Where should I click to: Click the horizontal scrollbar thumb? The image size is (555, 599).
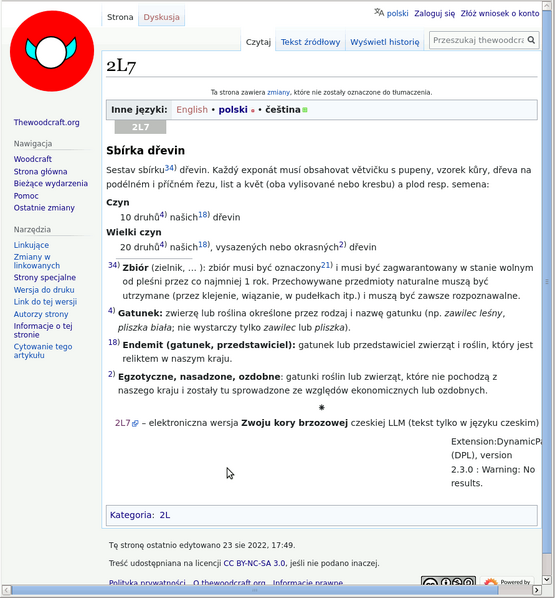click(255, 590)
